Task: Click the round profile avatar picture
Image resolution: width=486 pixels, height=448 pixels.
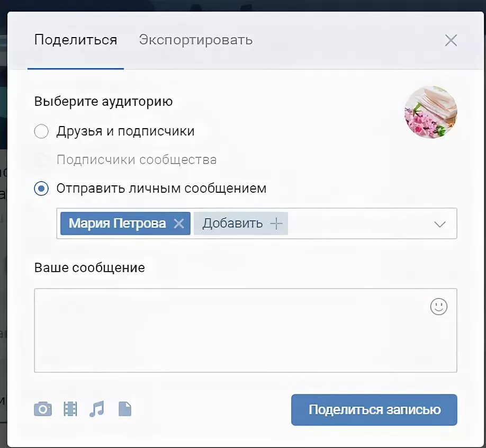Action: (431, 112)
